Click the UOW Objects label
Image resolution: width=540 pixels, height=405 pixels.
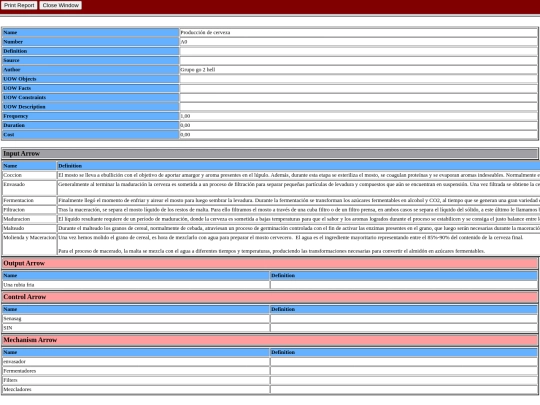pyautogui.click(x=90, y=79)
